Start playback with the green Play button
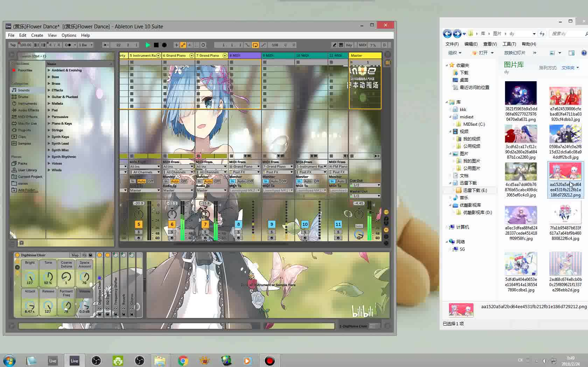The width and height of the screenshot is (588, 367). [x=148, y=45]
